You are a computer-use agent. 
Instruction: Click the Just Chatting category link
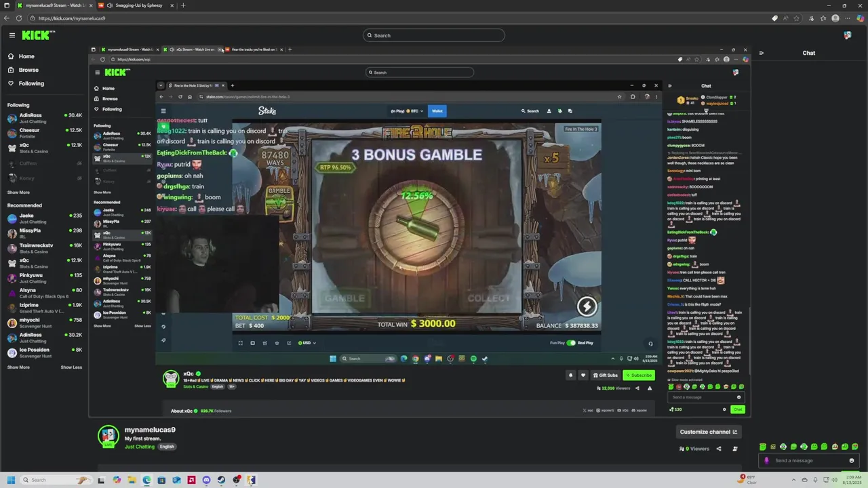tap(140, 447)
